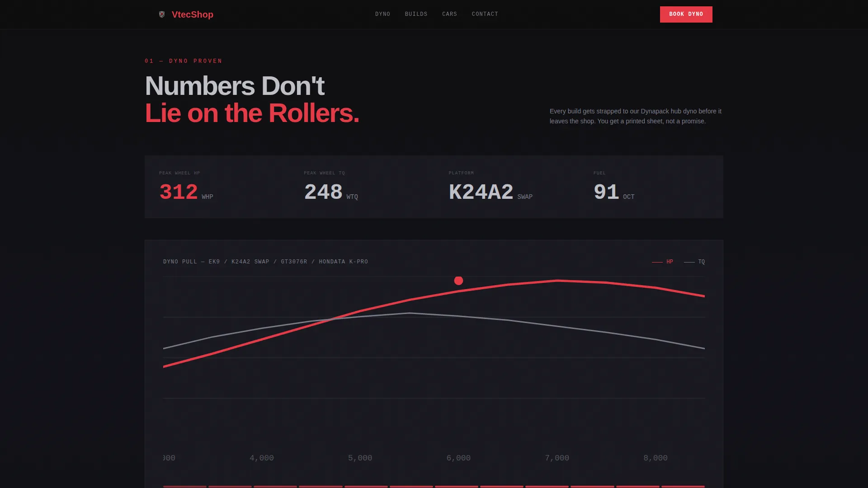Click the BOOK DYNO button

pos(686,14)
